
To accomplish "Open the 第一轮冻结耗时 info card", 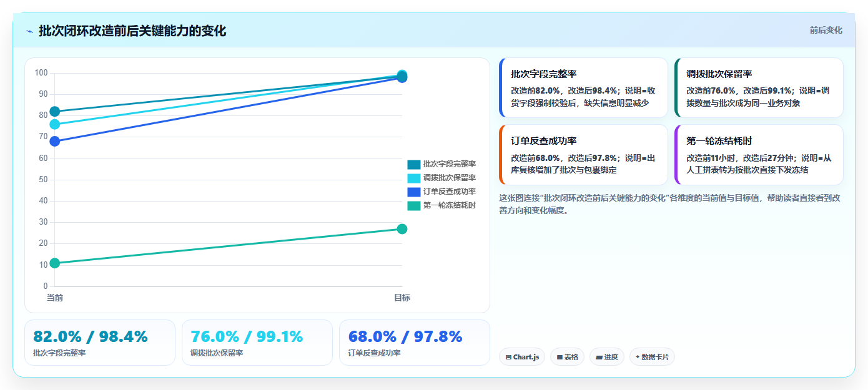I will pos(759,155).
